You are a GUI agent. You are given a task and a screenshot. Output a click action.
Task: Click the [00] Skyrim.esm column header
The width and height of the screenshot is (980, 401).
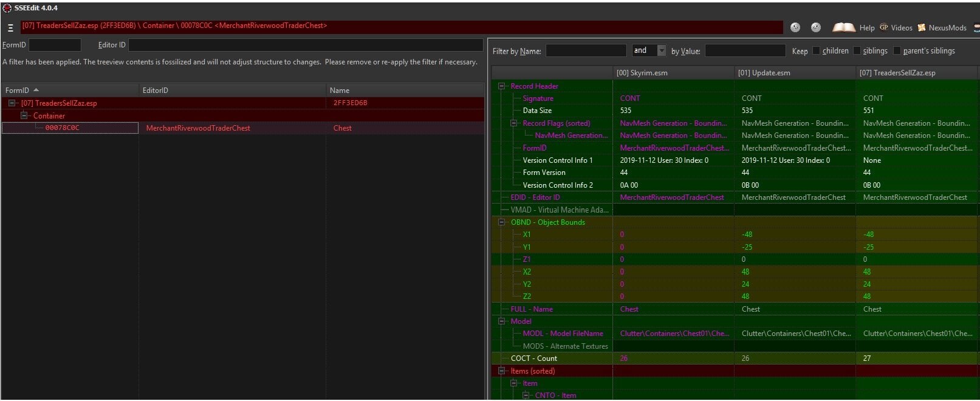[x=673, y=73]
